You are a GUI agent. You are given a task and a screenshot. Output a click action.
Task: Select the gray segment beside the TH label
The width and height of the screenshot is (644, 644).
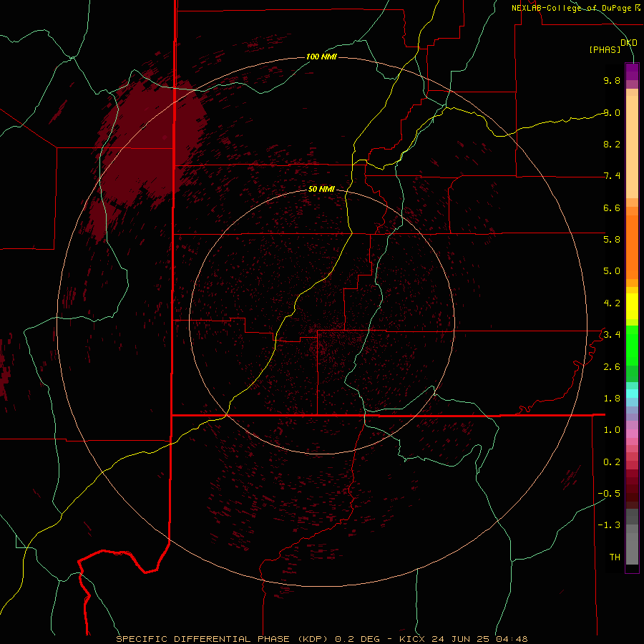[632, 548]
